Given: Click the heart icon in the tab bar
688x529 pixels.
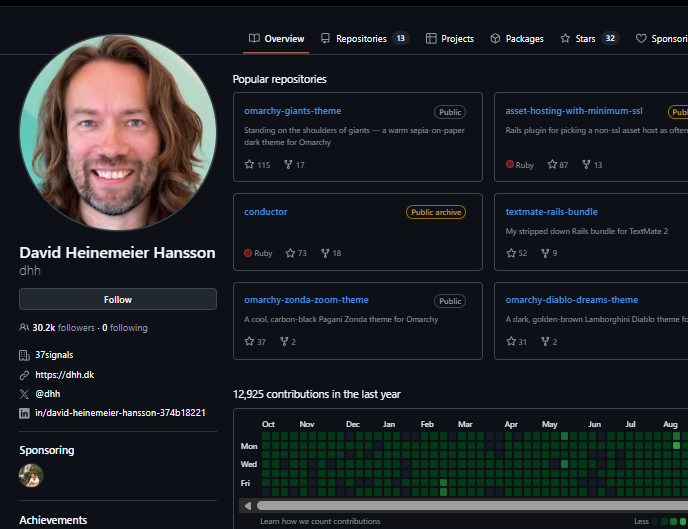Looking at the screenshot, I should pyautogui.click(x=641, y=39).
